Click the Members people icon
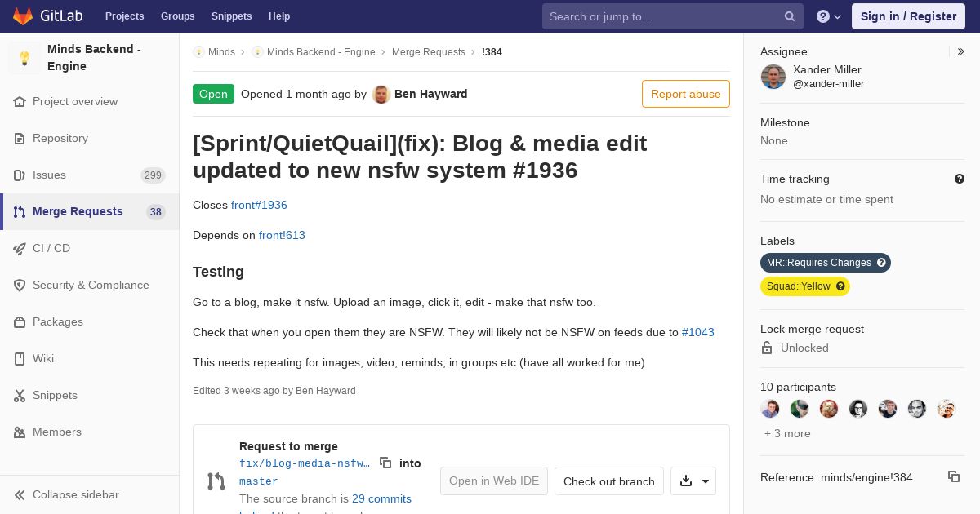The height and width of the screenshot is (514, 980). pyautogui.click(x=20, y=432)
